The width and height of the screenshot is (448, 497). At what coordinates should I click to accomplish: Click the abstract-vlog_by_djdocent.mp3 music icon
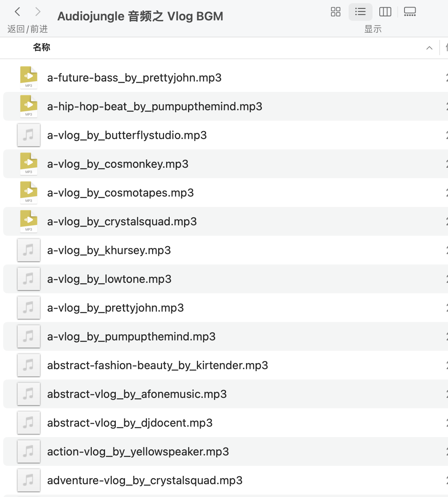pyautogui.click(x=29, y=423)
